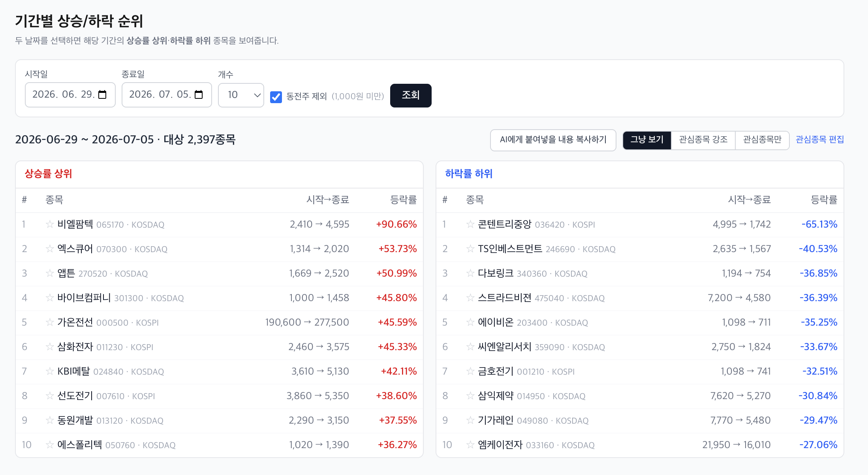Image resolution: width=868 pixels, height=475 pixels.
Task: Star 비엘팜텍 as a watchlist stock
Action: 50,224
